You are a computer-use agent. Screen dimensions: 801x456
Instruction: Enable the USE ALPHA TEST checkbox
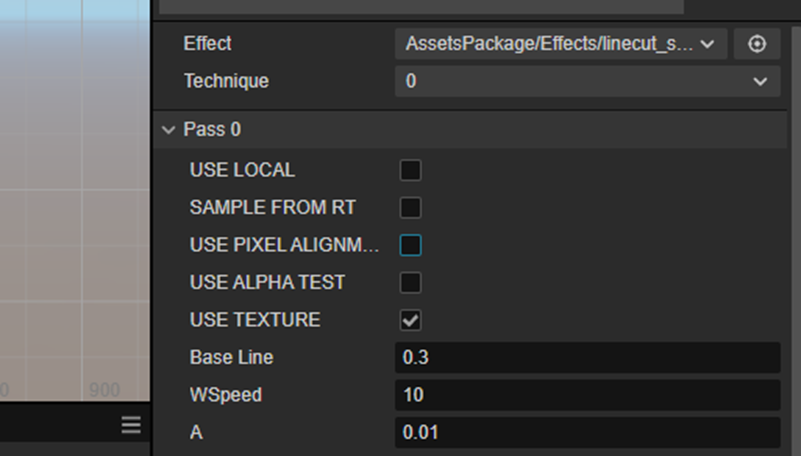(411, 283)
